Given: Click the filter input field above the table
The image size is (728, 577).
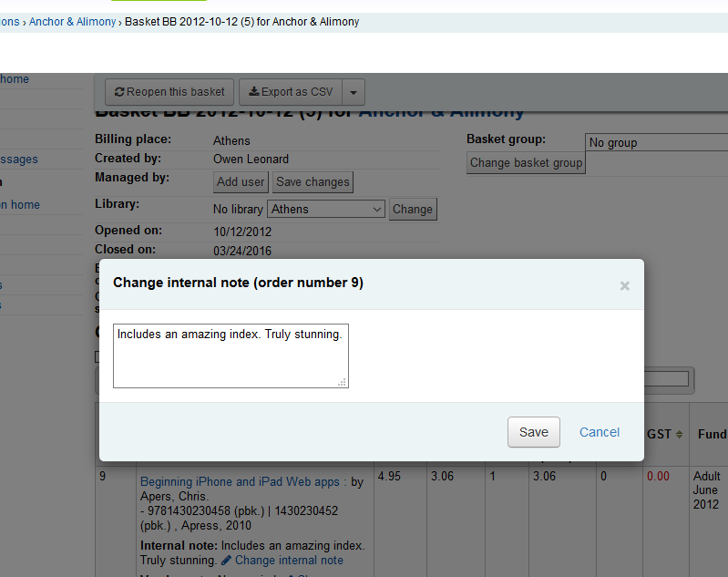Looking at the screenshot, I should click(667, 379).
